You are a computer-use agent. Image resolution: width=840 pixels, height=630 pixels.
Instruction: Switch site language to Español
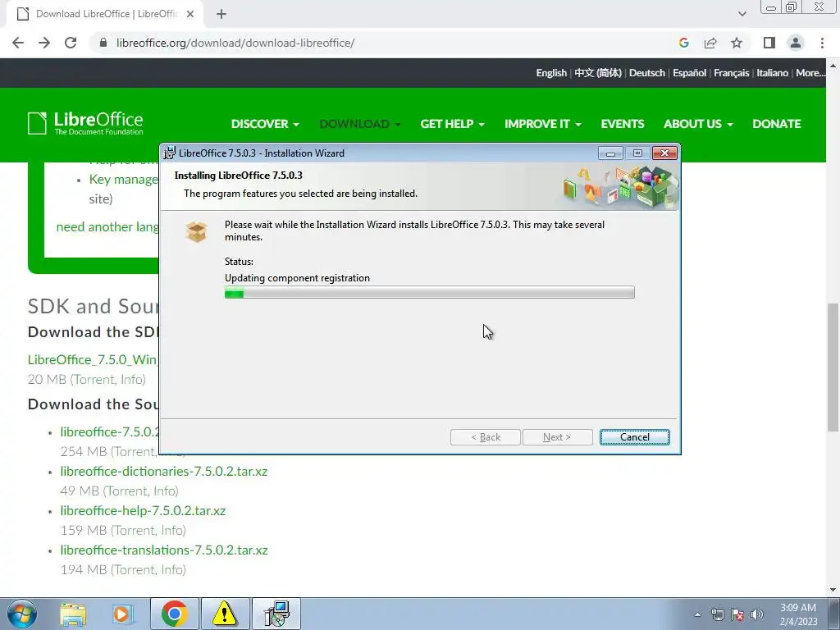689,73
